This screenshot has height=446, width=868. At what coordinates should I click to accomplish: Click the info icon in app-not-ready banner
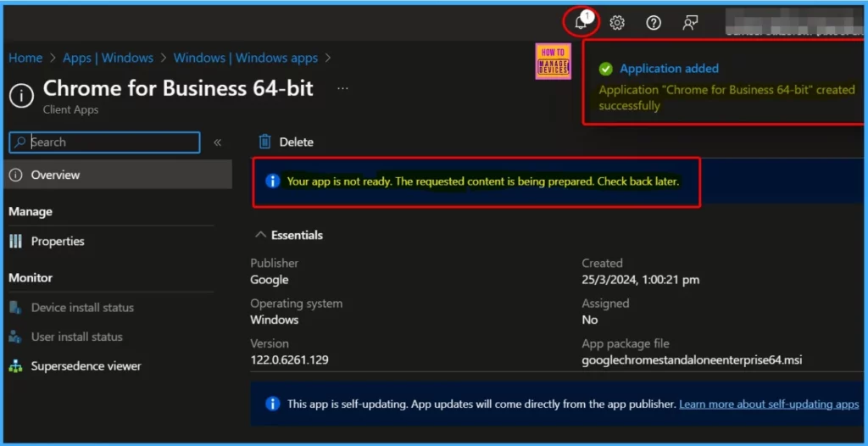[x=272, y=181]
